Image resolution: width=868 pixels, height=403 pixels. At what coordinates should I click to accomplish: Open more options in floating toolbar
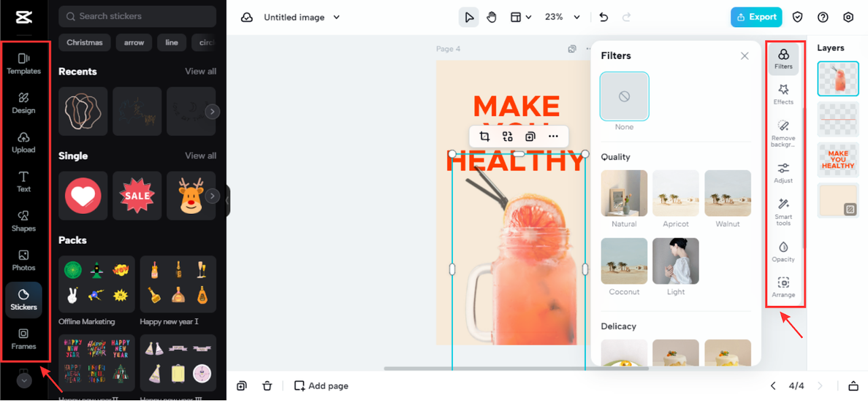coord(553,136)
